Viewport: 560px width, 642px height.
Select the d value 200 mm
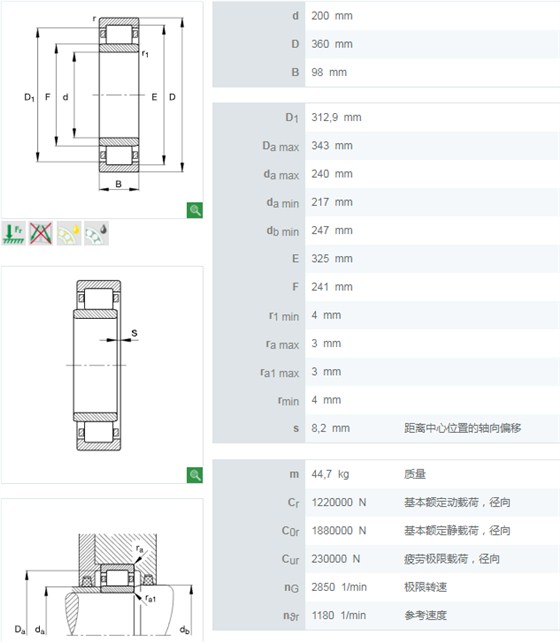(x=332, y=16)
